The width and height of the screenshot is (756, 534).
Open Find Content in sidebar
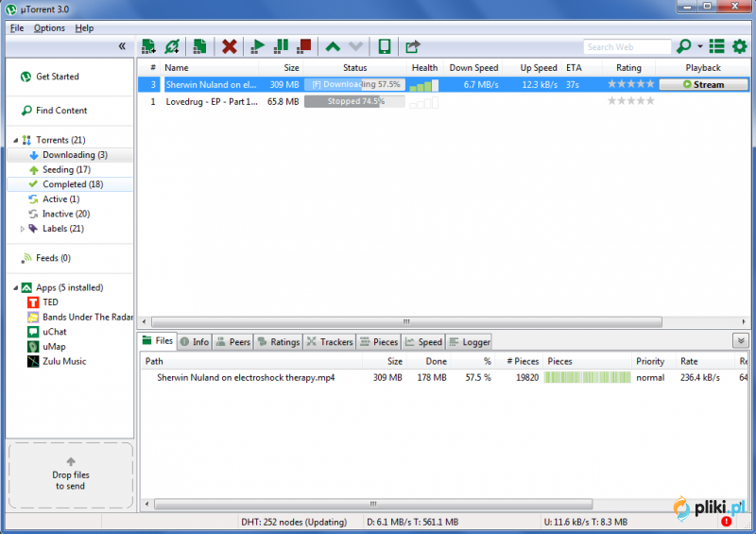61,111
